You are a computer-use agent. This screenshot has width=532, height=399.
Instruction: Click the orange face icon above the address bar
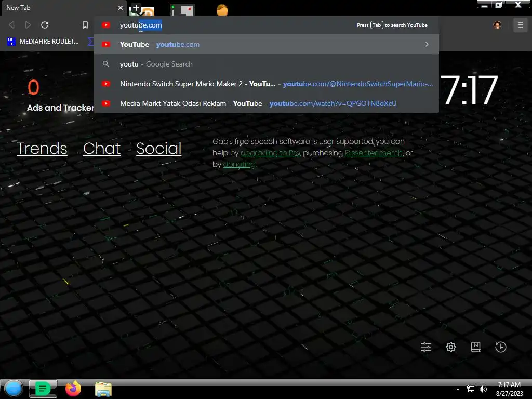point(222,10)
